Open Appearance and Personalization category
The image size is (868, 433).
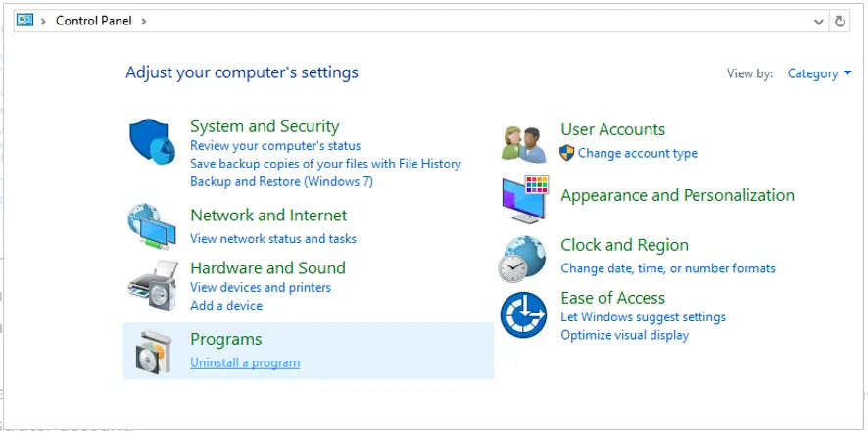click(x=678, y=195)
